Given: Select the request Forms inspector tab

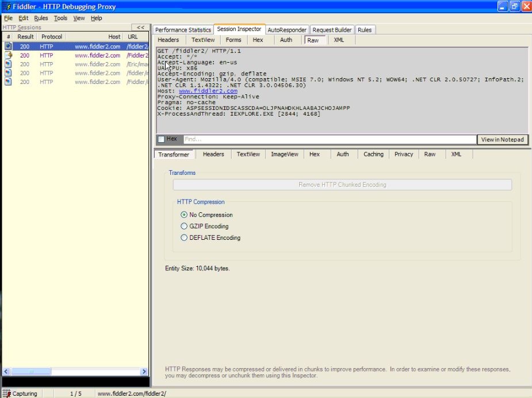Looking at the screenshot, I should 234,40.
